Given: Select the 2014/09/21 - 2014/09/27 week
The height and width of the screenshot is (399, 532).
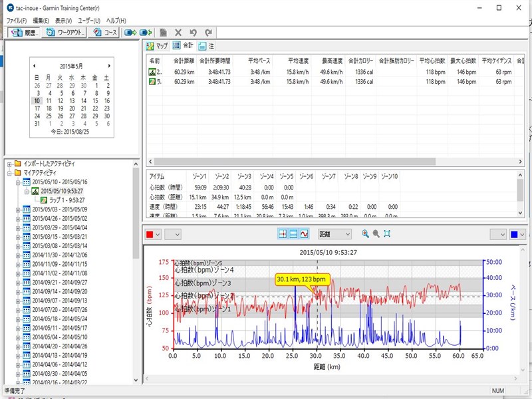Looking at the screenshot, I should [60, 282].
